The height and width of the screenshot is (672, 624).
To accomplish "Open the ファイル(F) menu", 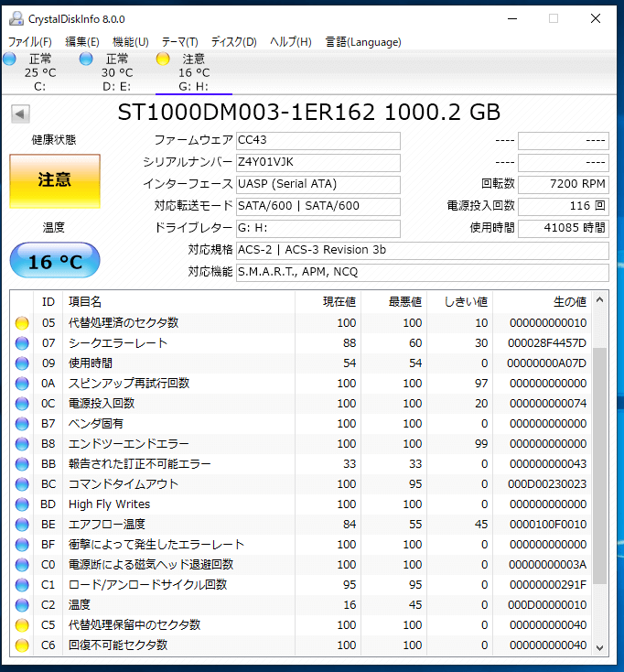I will click(30, 42).
